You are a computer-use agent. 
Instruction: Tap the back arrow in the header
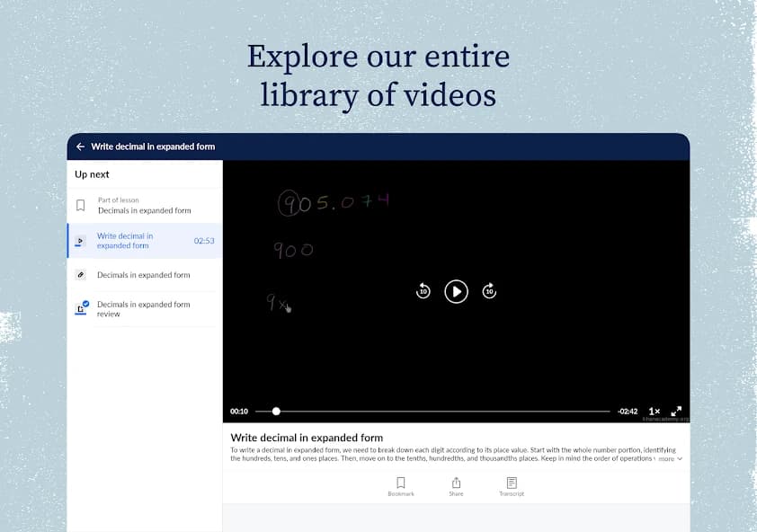80,146
